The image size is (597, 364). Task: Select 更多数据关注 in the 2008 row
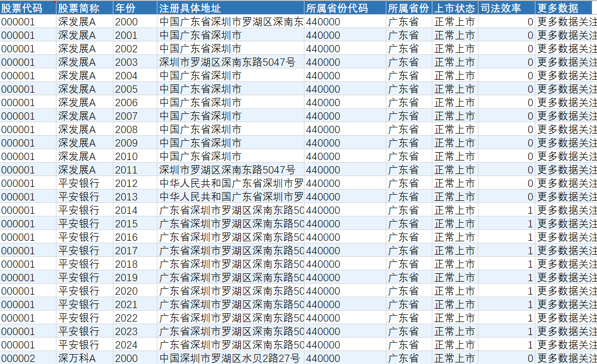pos(566,129)
